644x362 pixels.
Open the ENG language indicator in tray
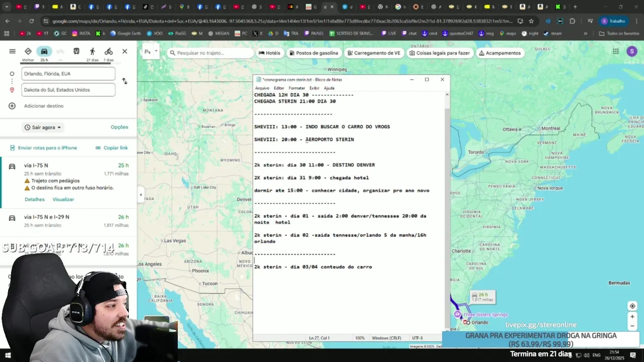tap(598, 355)
